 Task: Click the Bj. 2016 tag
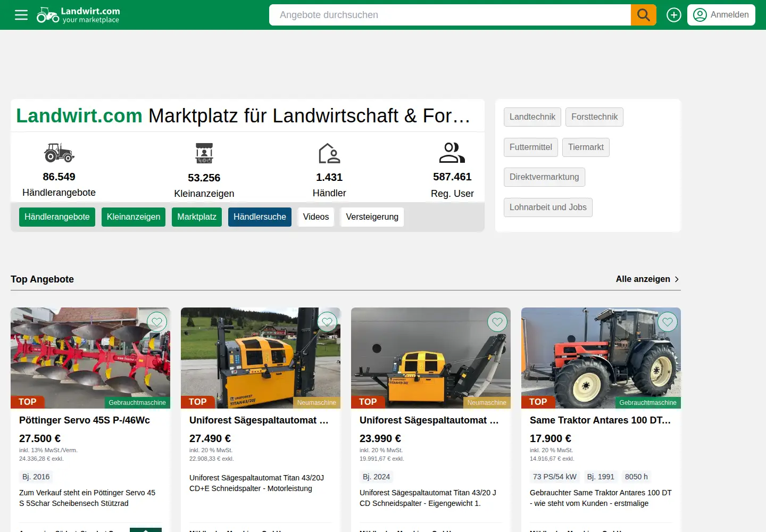click(36, 477)
